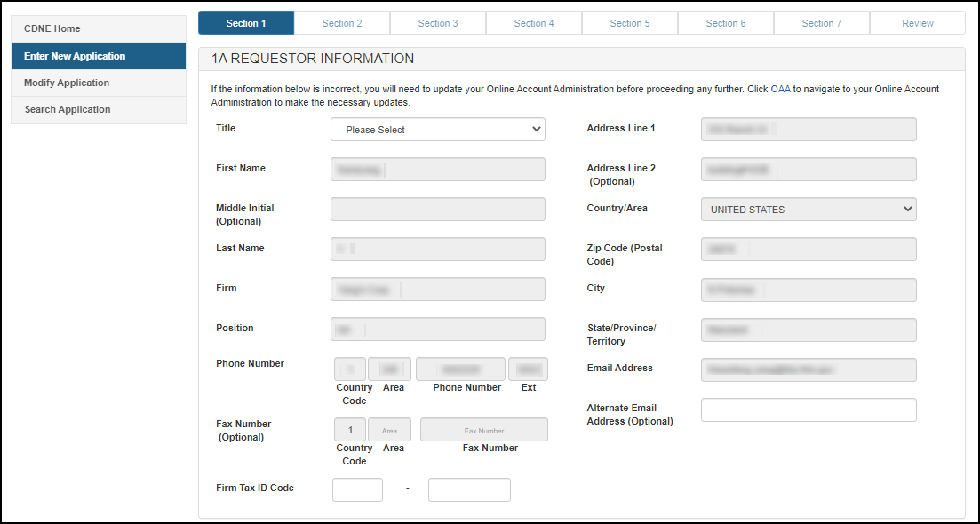980x524 pixels.
Task: Jump to Section 6 tab
Action: click(726, 23)
